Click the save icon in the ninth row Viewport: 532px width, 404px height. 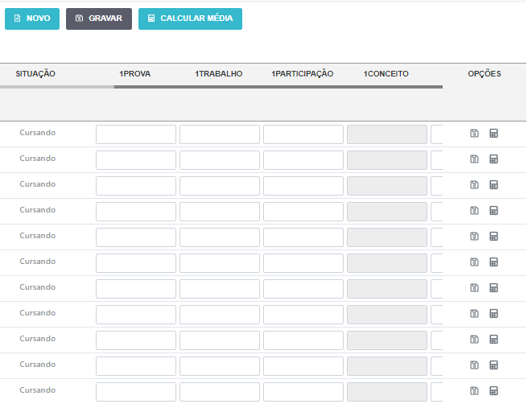tap(474, 340)
